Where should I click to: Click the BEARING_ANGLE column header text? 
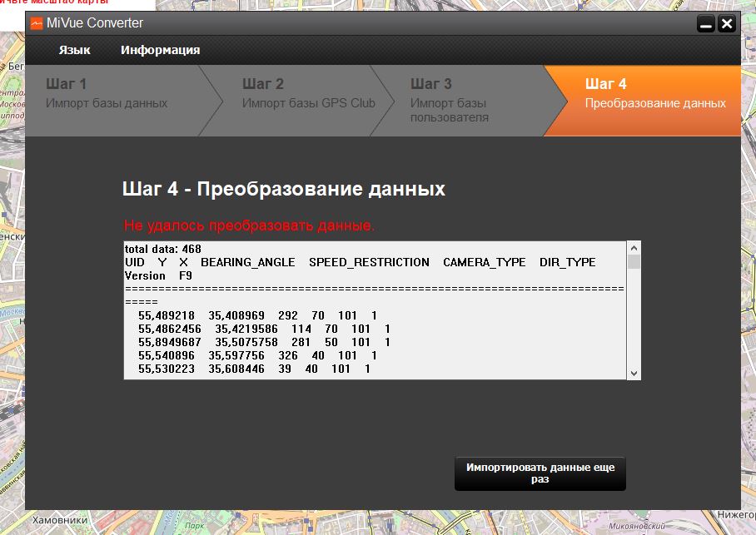[x=247, y=262]
